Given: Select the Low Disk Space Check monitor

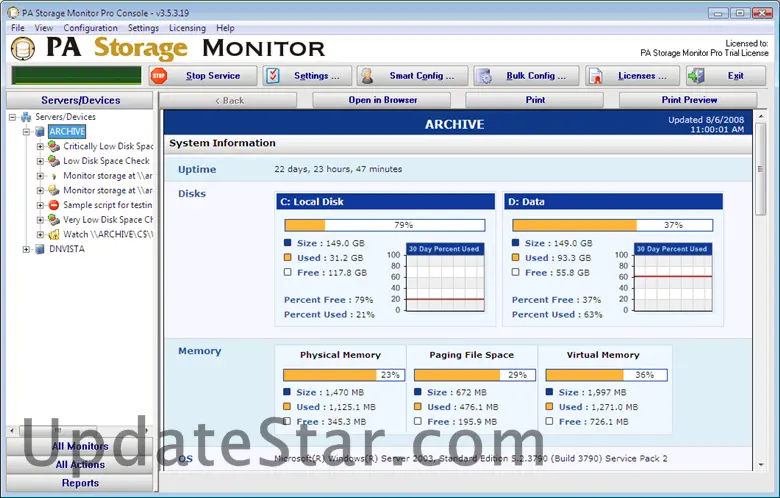Looking at the screenshot, I should click(x=106, y=161).
